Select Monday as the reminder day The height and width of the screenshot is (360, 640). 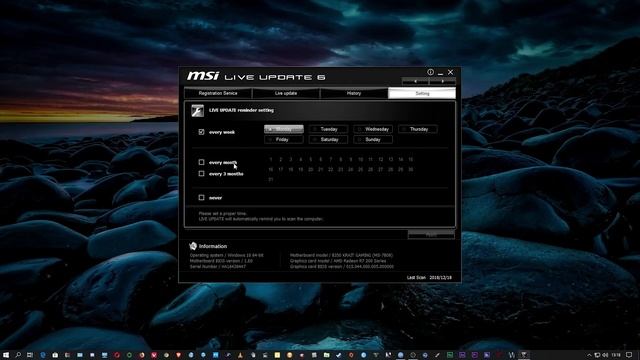(x=284, y=129)
